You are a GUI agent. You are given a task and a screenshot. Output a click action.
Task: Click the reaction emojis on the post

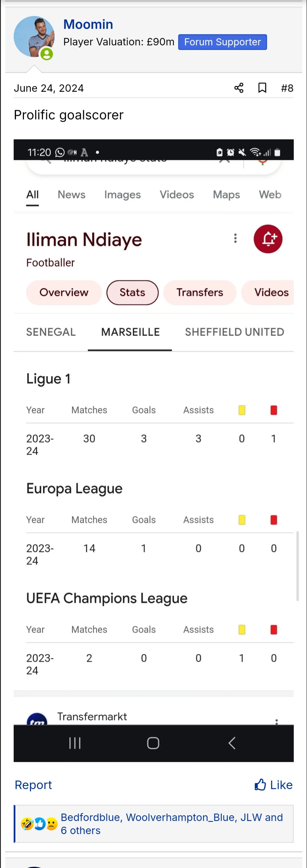pyautogui.click(x=39, y=824)
